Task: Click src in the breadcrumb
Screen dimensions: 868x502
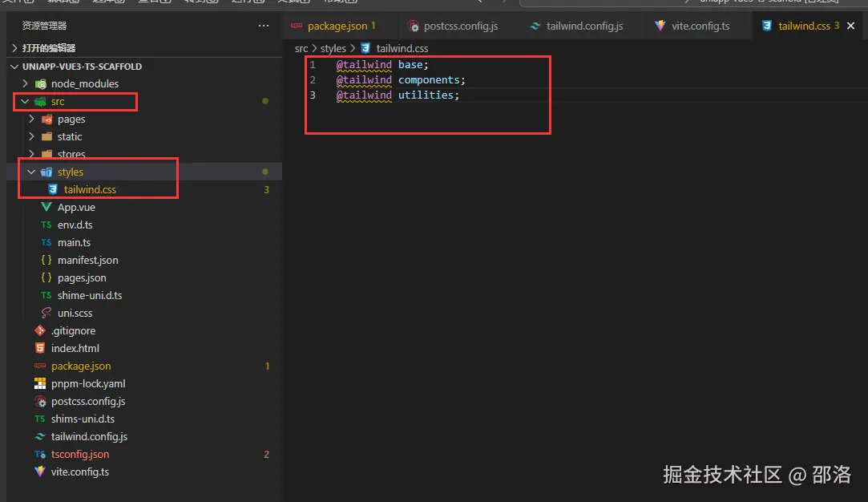Action: [x=301, y=49]
